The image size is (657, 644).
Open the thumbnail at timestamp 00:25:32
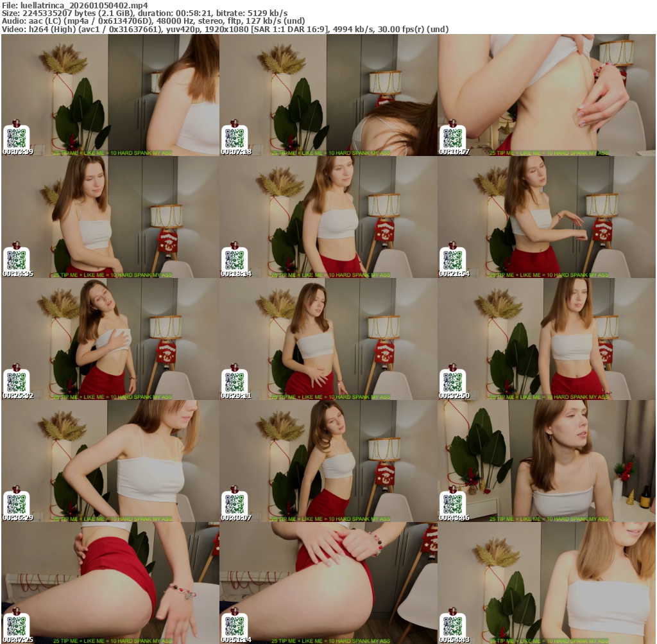tap(110, 339)
